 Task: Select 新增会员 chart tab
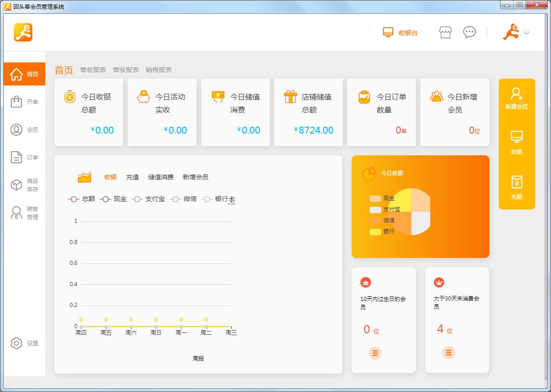pos(195,177)
